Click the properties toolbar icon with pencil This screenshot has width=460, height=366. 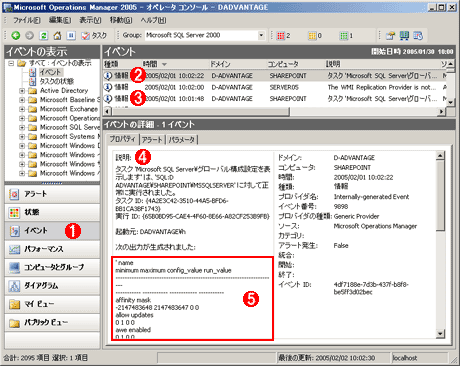click(390, 35)
